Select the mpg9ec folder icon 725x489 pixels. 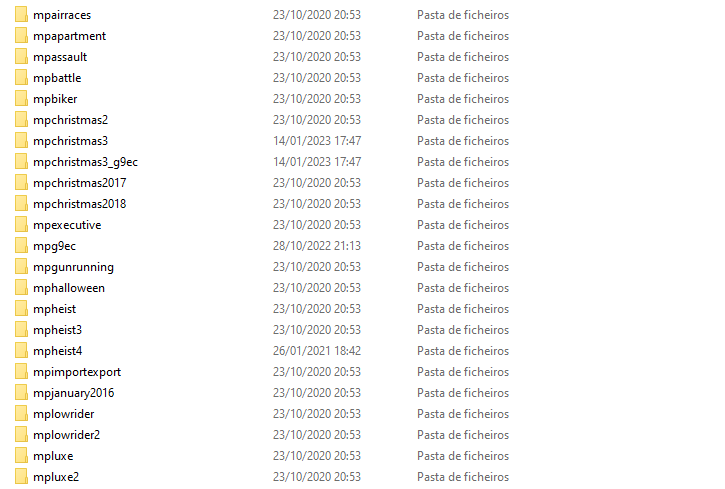(x=21, y=246)
